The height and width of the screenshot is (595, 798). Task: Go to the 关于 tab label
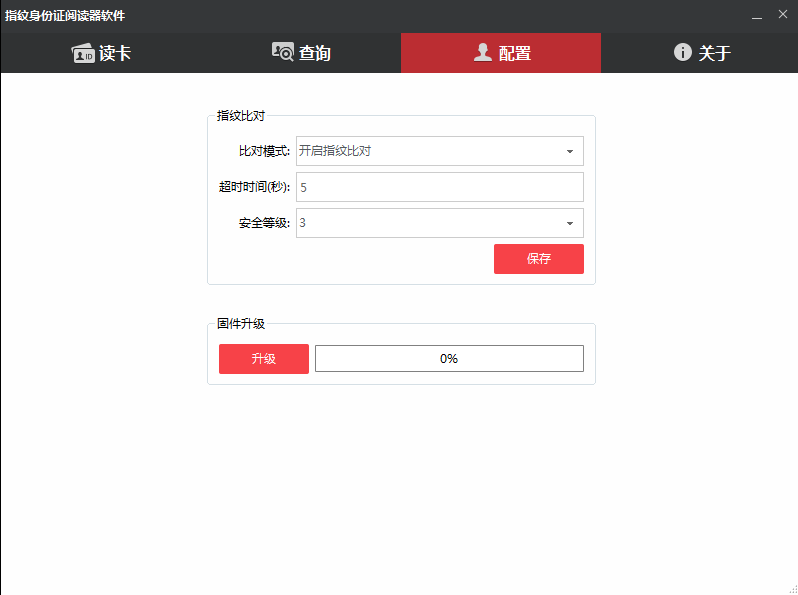(x=715, y=53)
